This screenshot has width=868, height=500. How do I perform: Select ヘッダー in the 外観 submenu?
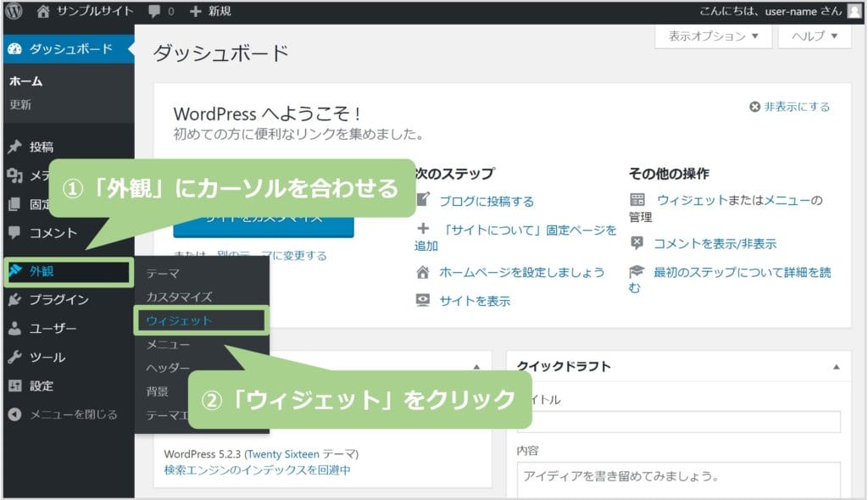click(169, 368)
